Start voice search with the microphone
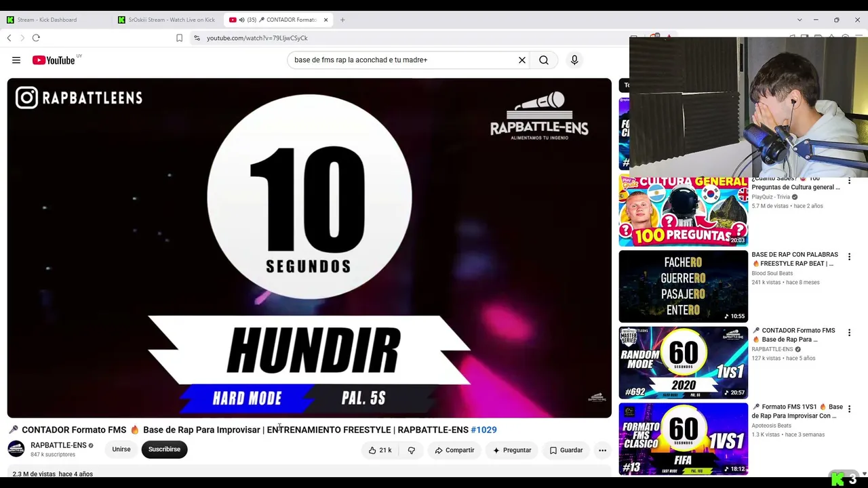Screen dimensions: 868x488 574,60
